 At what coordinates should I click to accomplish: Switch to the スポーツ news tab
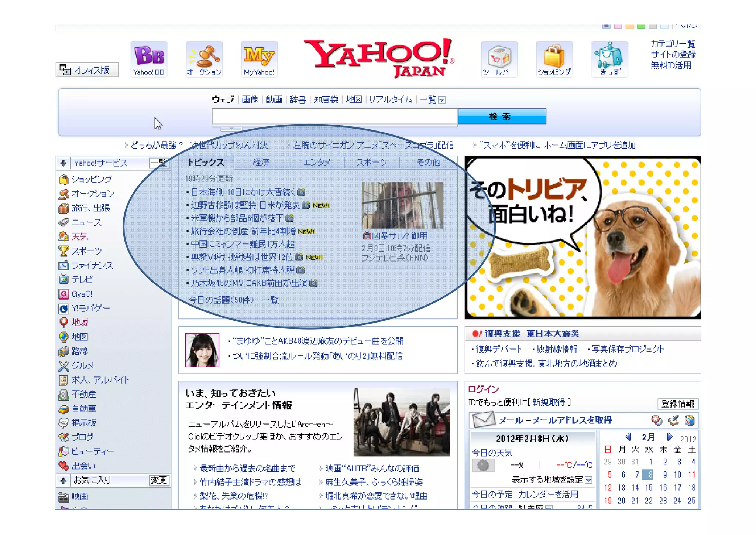[x=371, y=162]
